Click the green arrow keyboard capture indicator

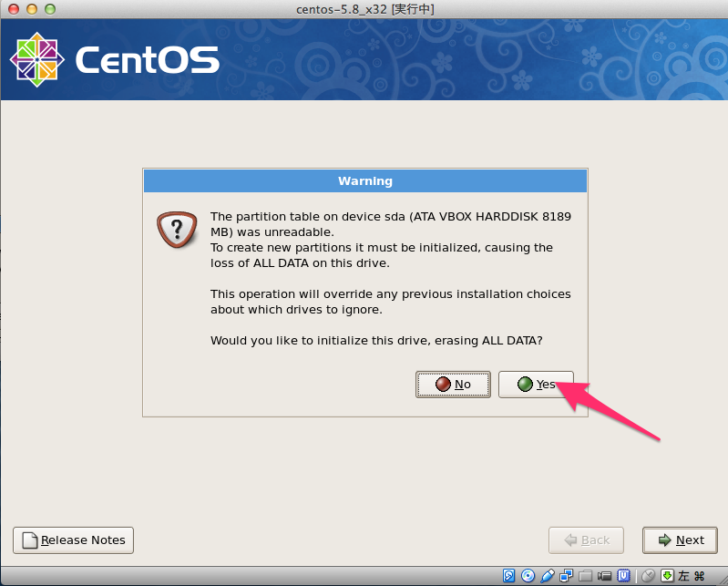[667, 576]
